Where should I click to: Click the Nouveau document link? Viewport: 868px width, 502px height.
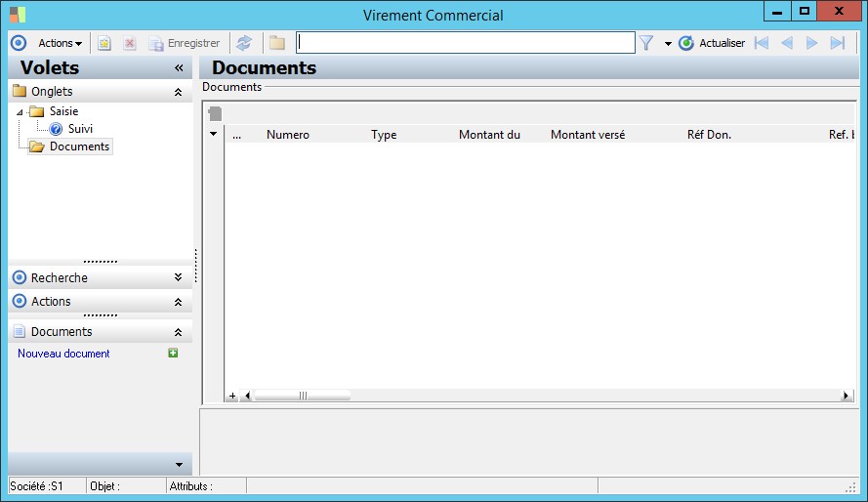(x=63, y=354)
